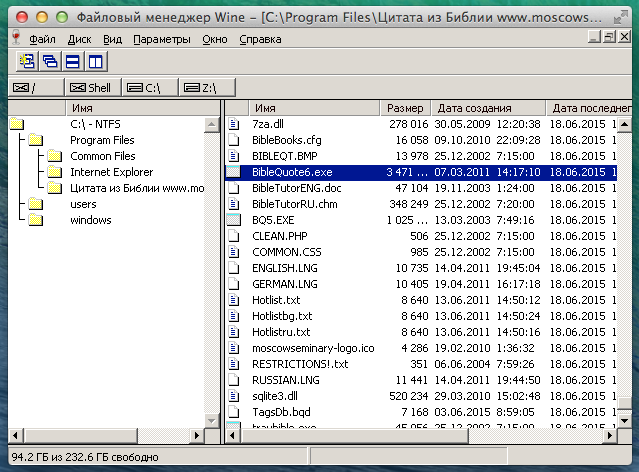639x472 pixels.
Task: Expand the windows folder in tree
Action: (90, 220)
